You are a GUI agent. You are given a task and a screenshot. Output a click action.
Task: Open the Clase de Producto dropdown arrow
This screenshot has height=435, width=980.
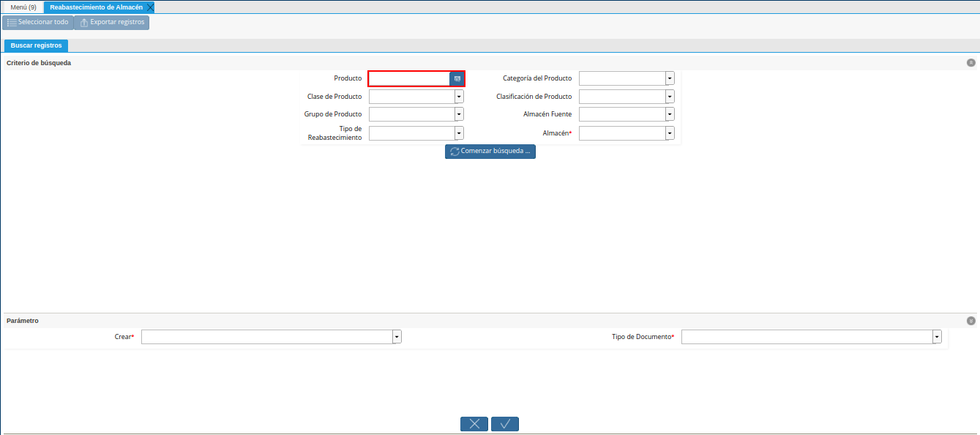[x=459, y=97]
